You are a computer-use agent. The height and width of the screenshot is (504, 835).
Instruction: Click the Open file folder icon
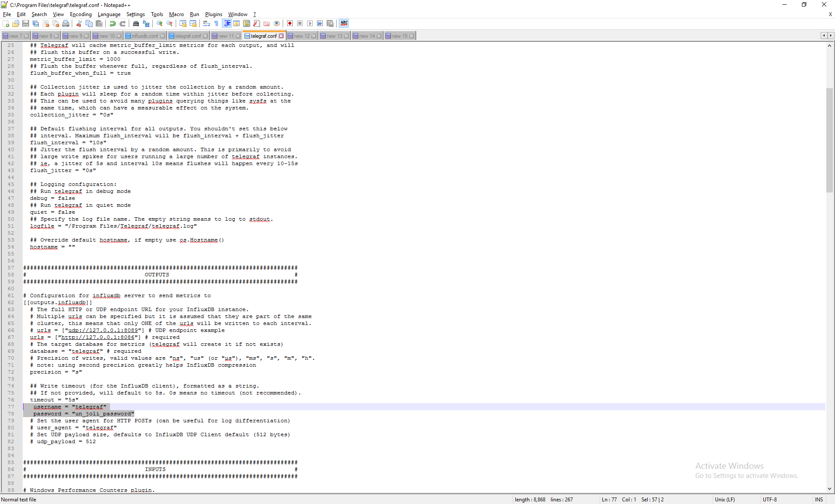16,23
